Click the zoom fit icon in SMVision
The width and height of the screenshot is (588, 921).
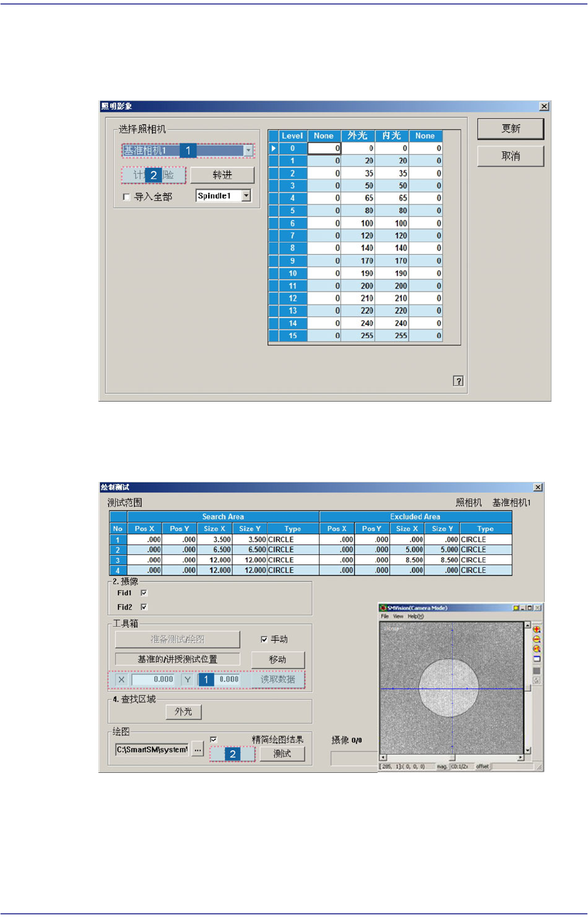(x=536, y=649)
